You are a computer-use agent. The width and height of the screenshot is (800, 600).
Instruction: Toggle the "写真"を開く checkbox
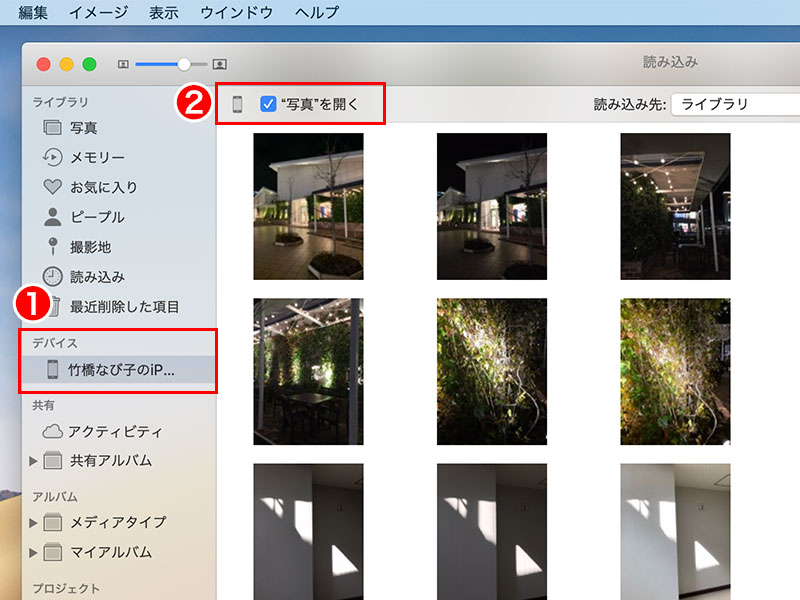268,104
